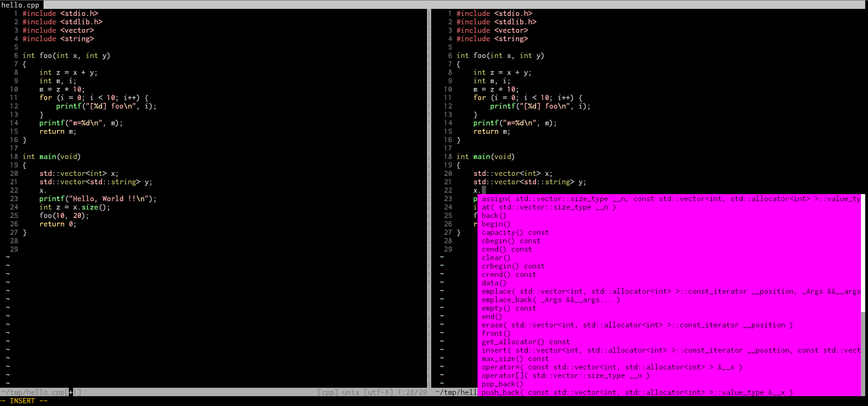Pick operator[]( completion entry
Screen dimensions: 868x406
(x=669, y=376)
